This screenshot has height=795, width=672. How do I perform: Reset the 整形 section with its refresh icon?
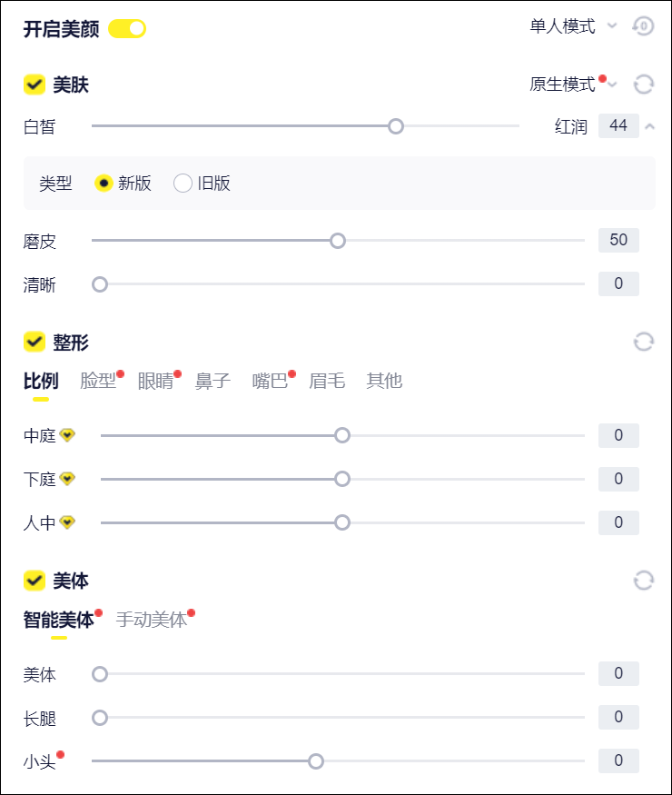[644, 342]
